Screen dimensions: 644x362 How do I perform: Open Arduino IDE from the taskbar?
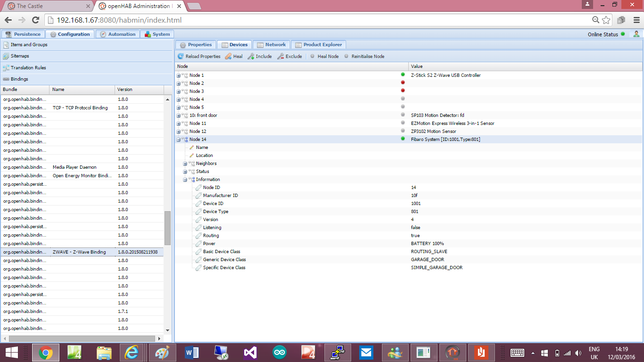point(279,353)
